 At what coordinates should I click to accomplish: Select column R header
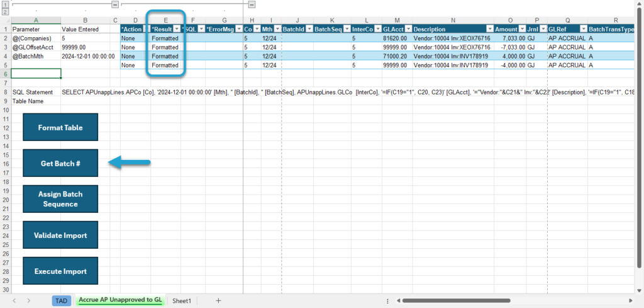pyautogui.click(x=611, y=20)
